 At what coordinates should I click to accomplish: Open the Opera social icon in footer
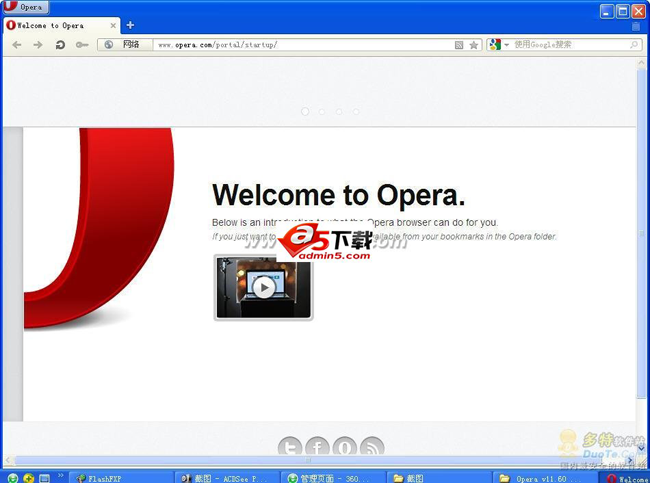click(344, 447)
